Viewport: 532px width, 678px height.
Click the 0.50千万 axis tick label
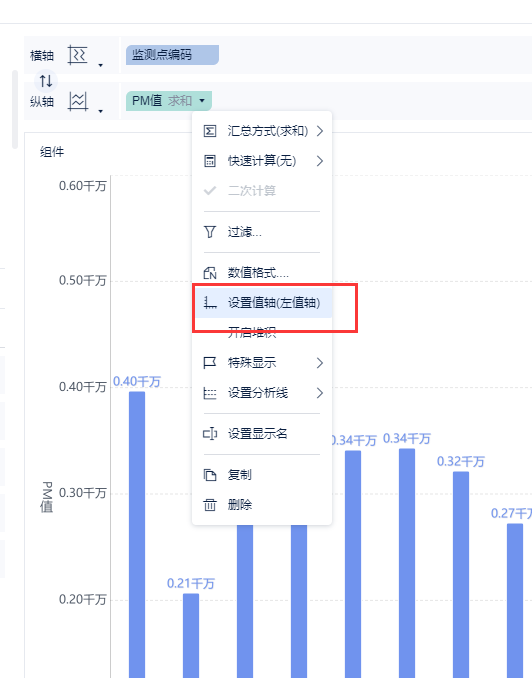pos(82,280)
